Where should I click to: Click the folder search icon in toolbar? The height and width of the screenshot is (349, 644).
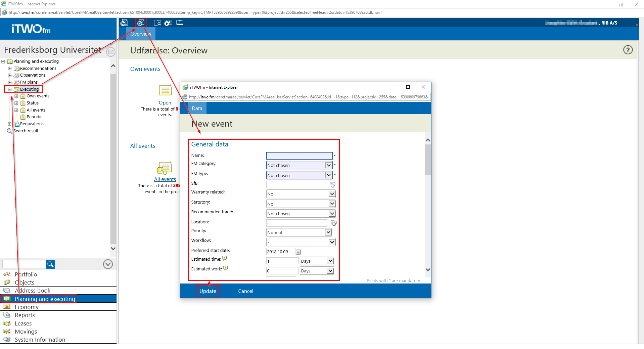(x=157, y=23)
